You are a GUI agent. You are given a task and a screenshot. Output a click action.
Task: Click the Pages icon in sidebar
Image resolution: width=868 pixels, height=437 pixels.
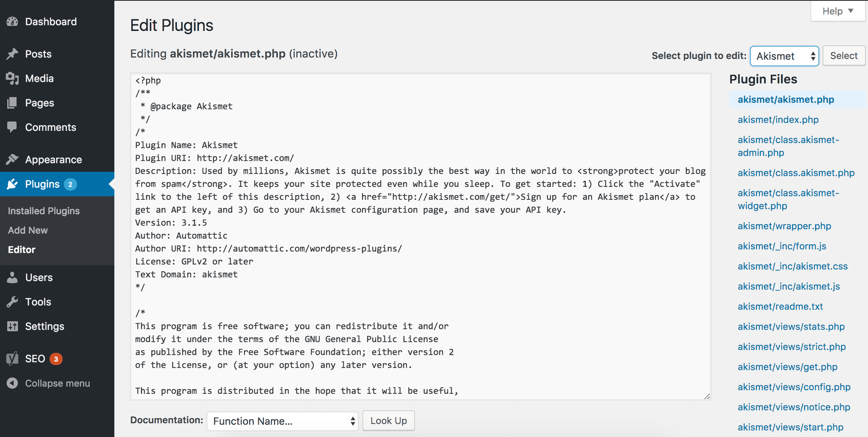click(x=13, y=103)
